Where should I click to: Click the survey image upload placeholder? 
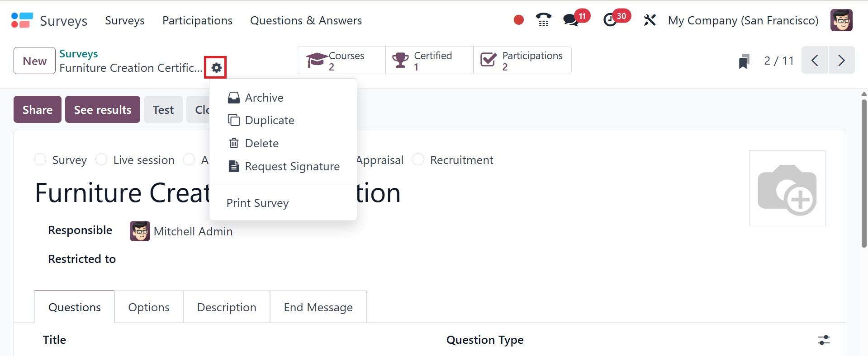coord(787,188)
